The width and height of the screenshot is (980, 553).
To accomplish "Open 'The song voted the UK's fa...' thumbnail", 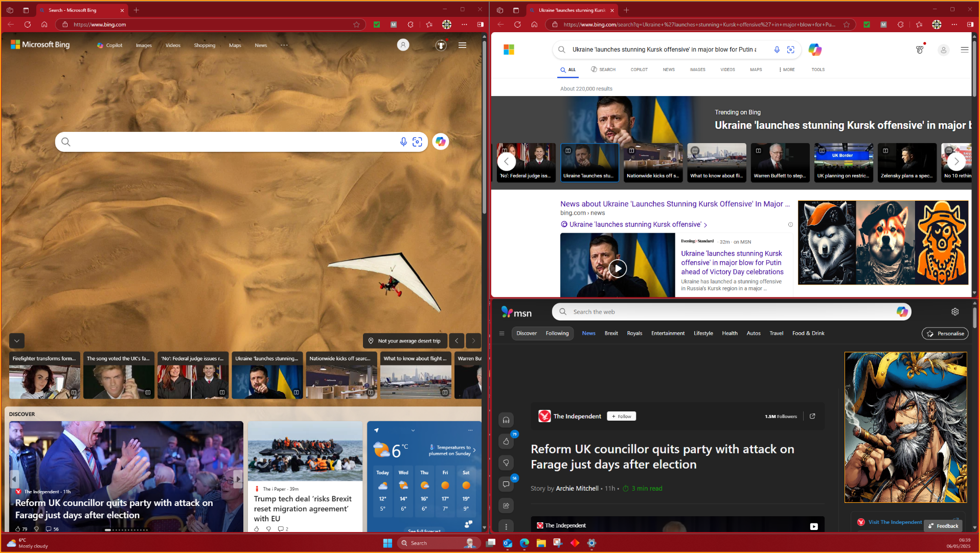I will 119,375.
